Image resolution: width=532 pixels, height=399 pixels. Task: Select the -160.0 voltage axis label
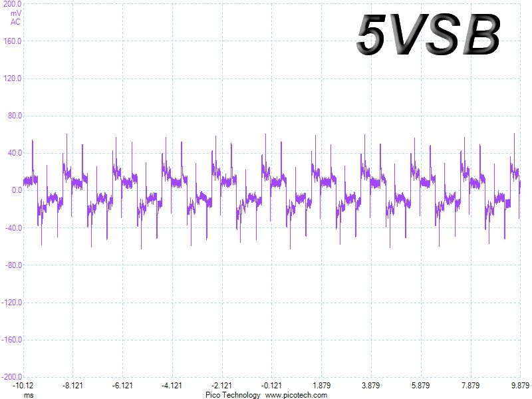click(11, 340)
